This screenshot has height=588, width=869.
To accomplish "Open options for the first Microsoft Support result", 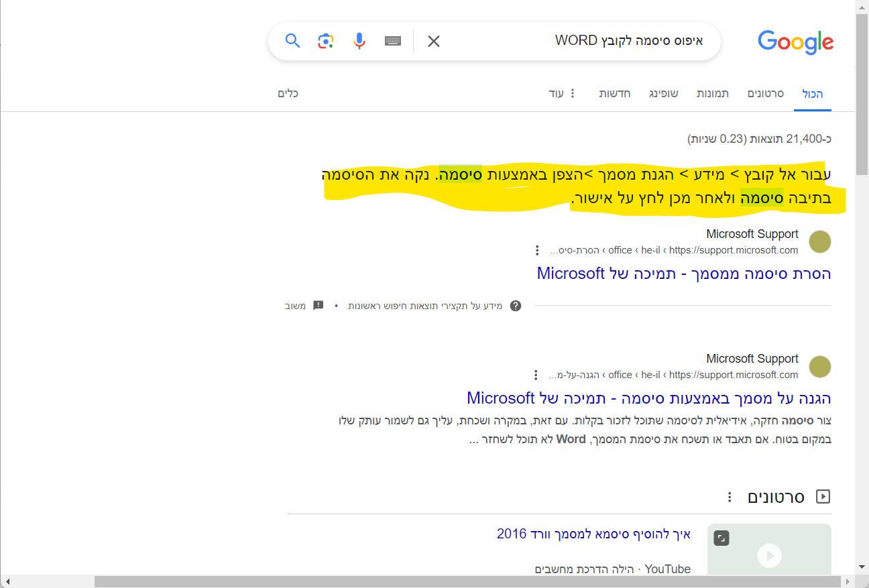I will coord(536,249).
